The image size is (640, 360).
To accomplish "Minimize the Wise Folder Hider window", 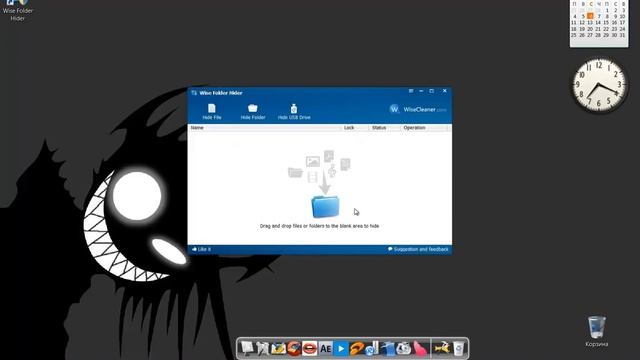I will pos(421,91).
